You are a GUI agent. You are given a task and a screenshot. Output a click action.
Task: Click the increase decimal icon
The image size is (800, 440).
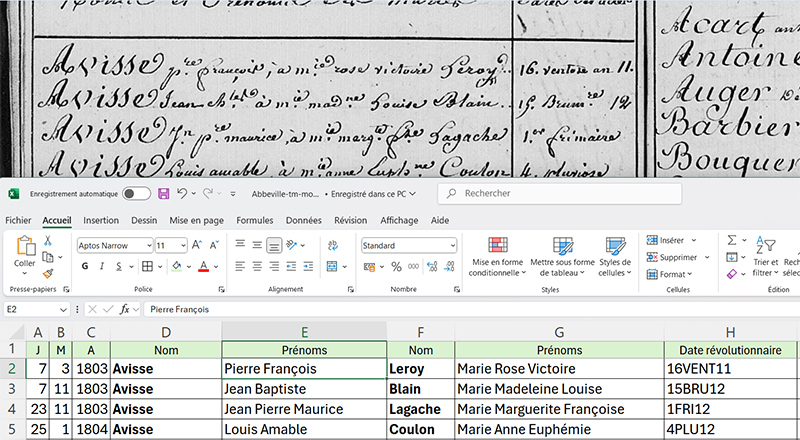click(x=432, y=266)
